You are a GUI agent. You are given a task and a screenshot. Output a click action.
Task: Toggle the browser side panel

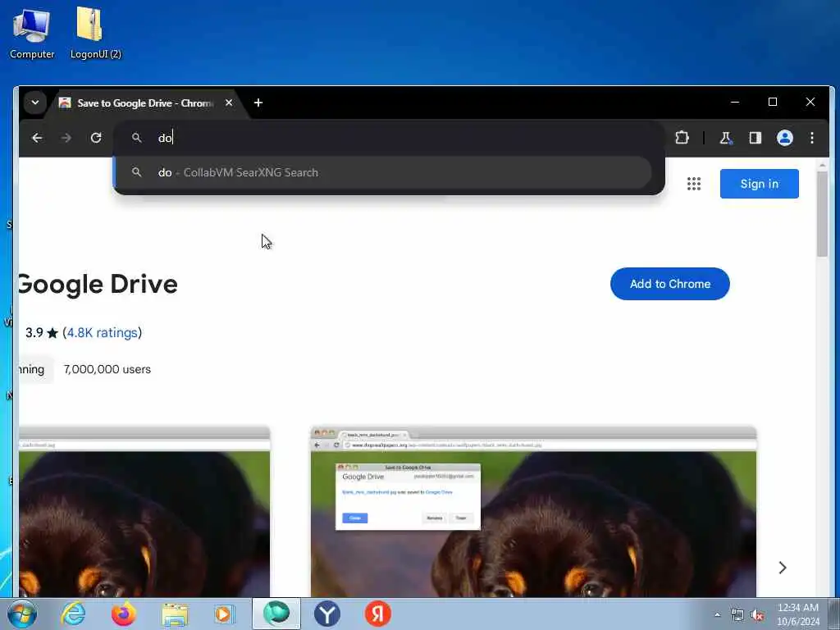(756, 138)
